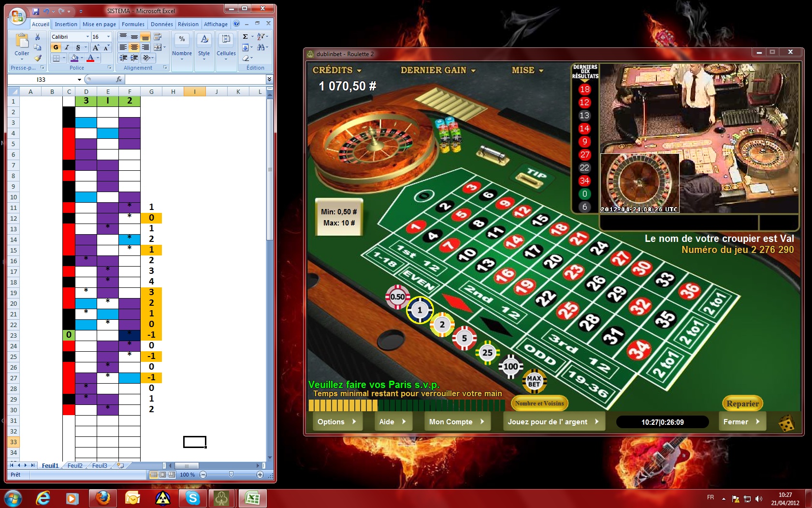Click the Nombre et Voisins button
The height and width of the screenshot is (508, 812).
pyautogui.click(x=539, y=403)
